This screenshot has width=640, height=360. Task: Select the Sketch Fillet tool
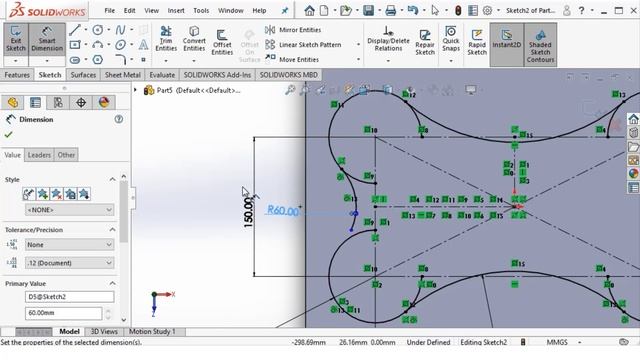tap(120, 60)
